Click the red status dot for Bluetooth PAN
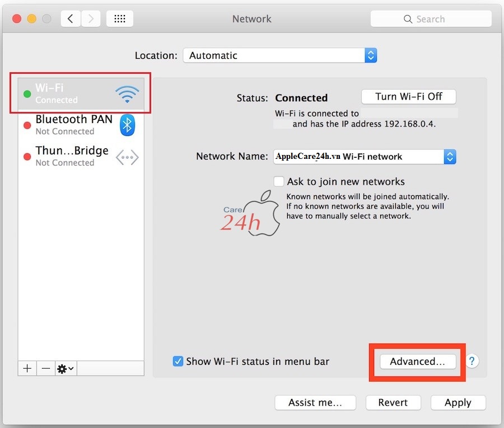 [27, 125]
